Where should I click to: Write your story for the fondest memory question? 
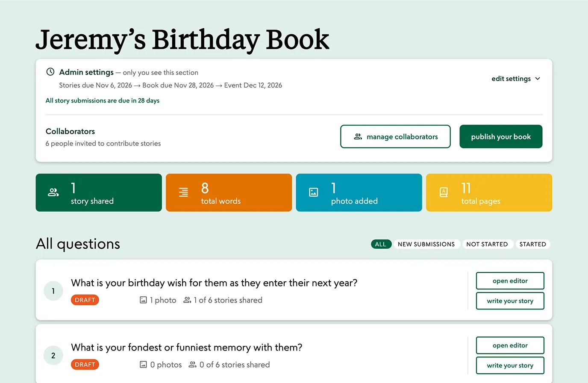510,365
